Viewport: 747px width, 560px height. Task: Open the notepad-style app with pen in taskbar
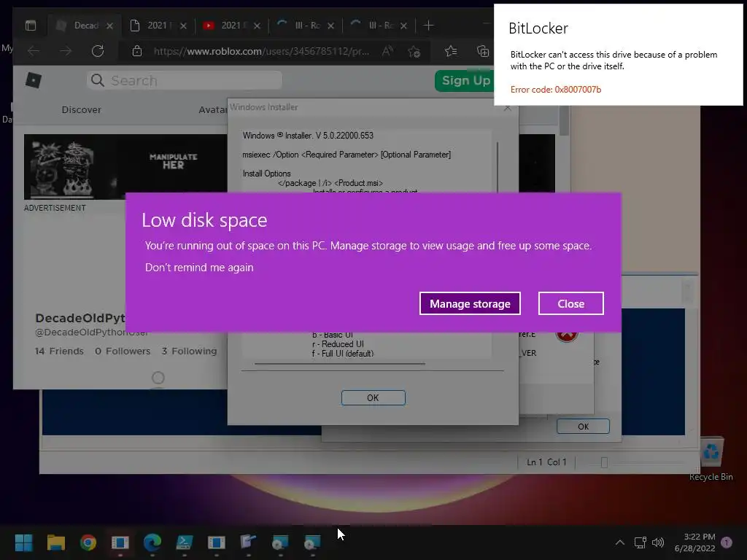click(x=248, y=542)
